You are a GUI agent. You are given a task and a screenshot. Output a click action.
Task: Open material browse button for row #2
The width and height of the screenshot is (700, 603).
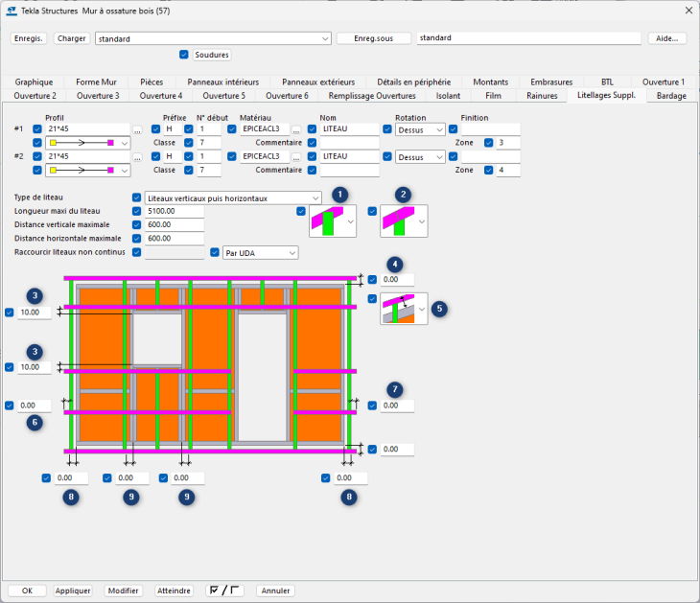tap(296, 156)
